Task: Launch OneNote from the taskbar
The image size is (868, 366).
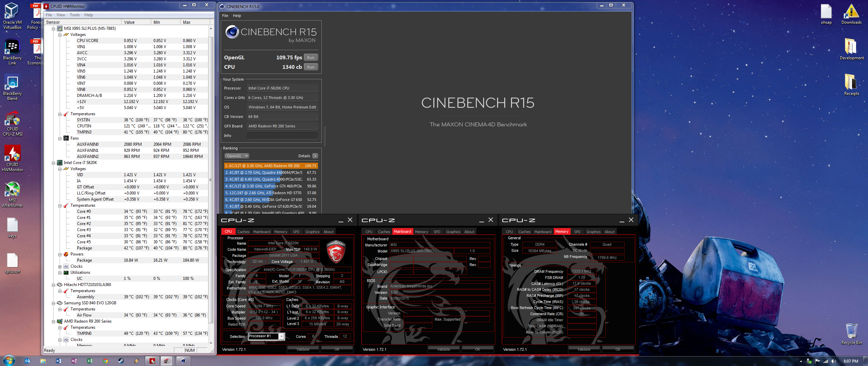Action: coord(74,361)
